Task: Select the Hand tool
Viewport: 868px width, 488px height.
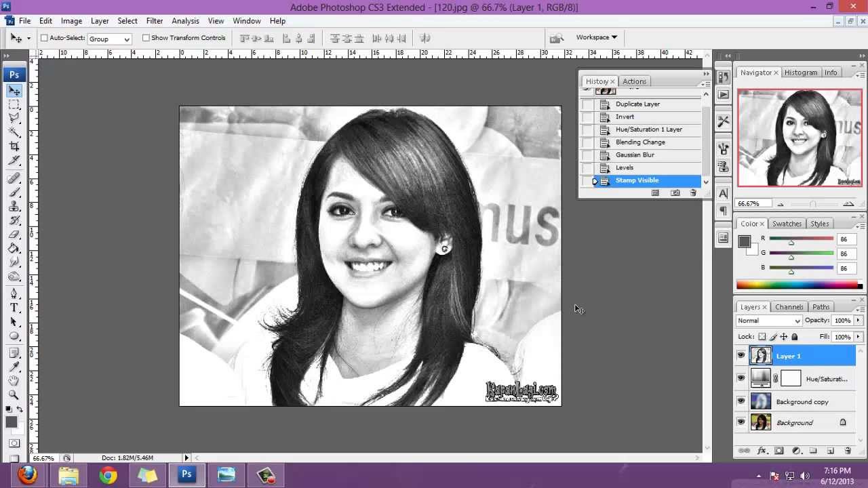Action: pyautogui.click(x=14, y=381)
